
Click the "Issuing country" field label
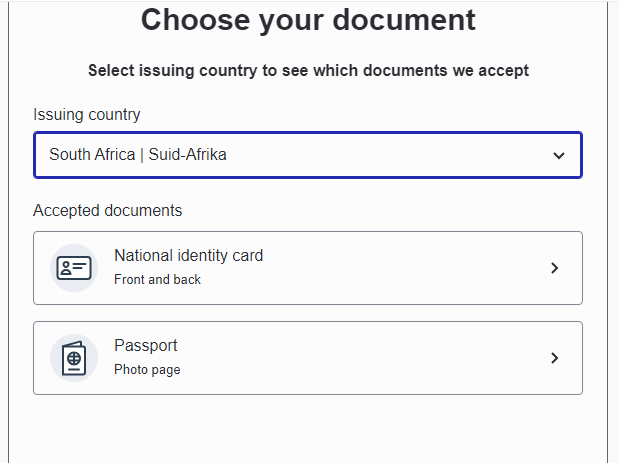click(87, 115)
